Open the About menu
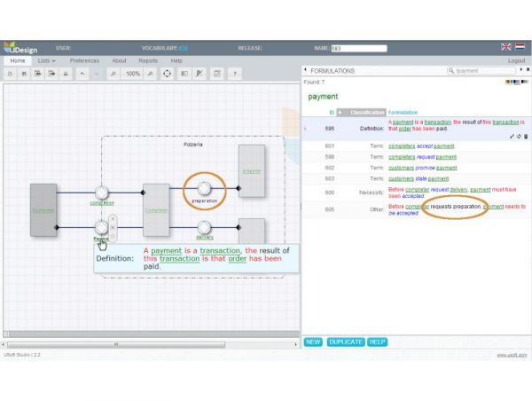The width and height of the screenshot is (532, 401). 119,61
